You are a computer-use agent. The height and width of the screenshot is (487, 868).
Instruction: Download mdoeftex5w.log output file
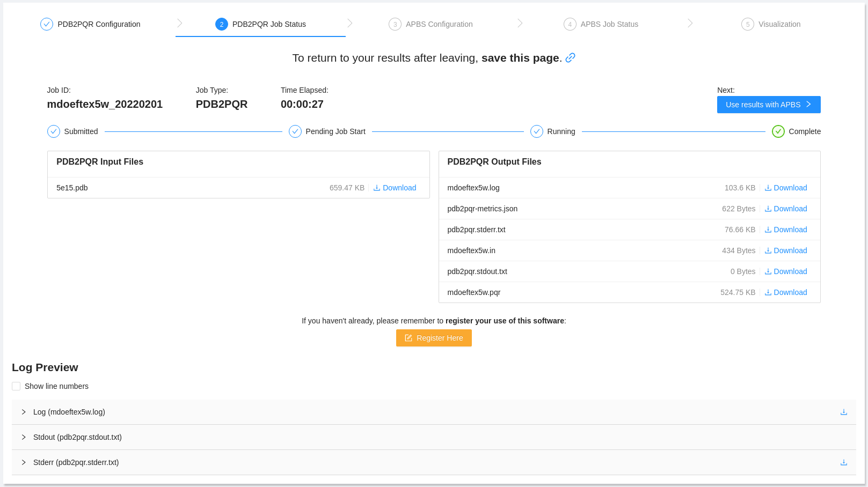[x=786, y=188]
